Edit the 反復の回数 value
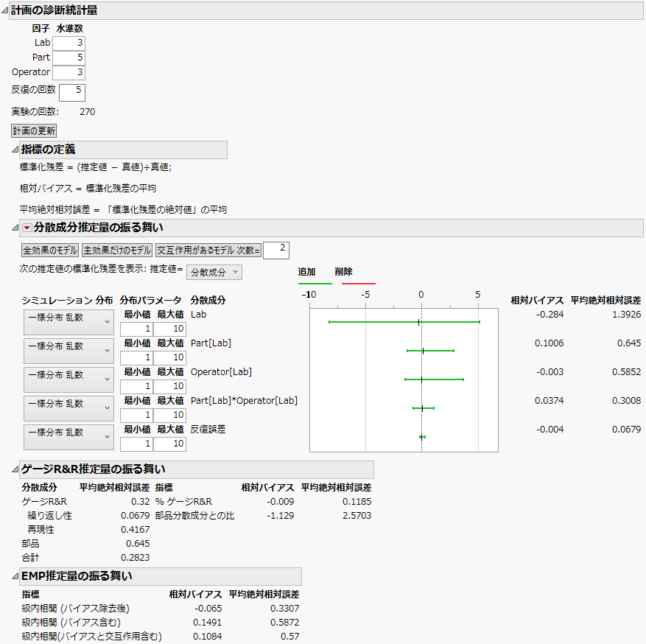The width and height of the screenshot is (646, 644). coord(71,91)
